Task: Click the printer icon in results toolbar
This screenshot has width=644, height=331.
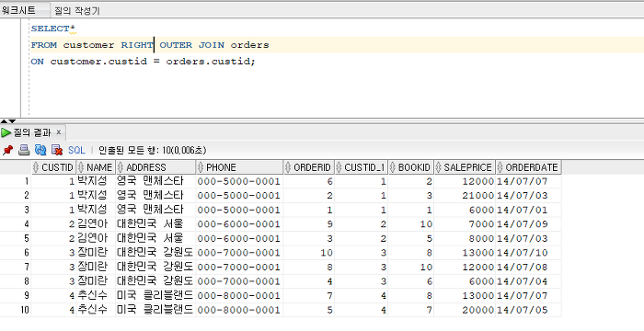Action: tap(24, 150)
